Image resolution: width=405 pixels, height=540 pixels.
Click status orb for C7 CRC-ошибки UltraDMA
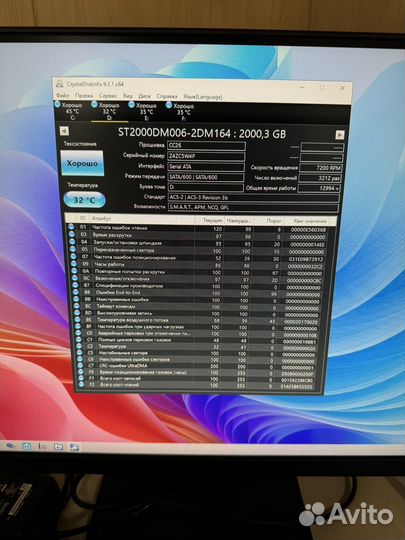(81, 365)
